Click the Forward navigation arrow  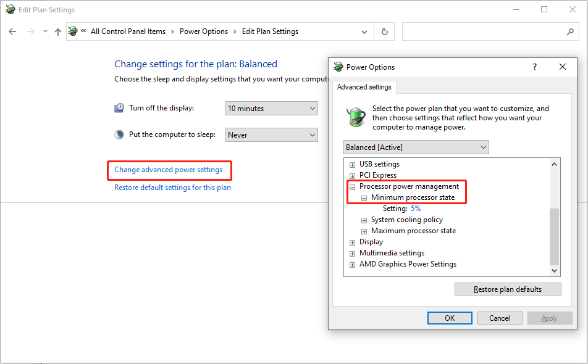tap(31, 31)
